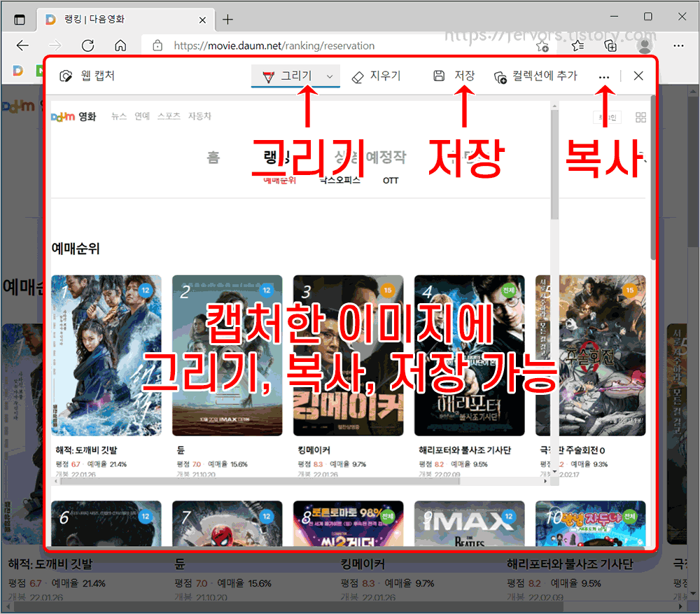Close the web capture panel

pyautogui.click(x=638, y=76)
